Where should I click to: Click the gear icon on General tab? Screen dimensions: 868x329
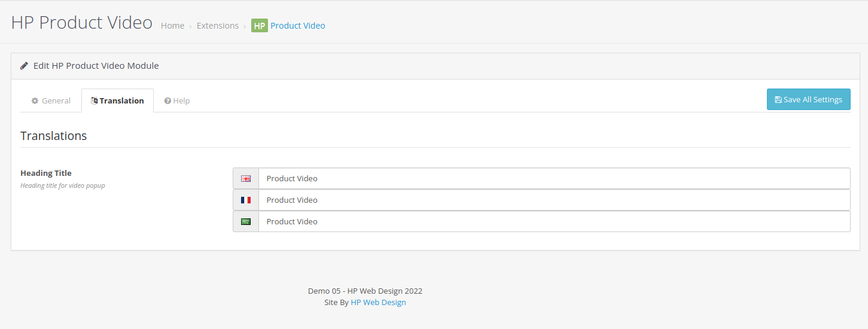click(35, 101)
